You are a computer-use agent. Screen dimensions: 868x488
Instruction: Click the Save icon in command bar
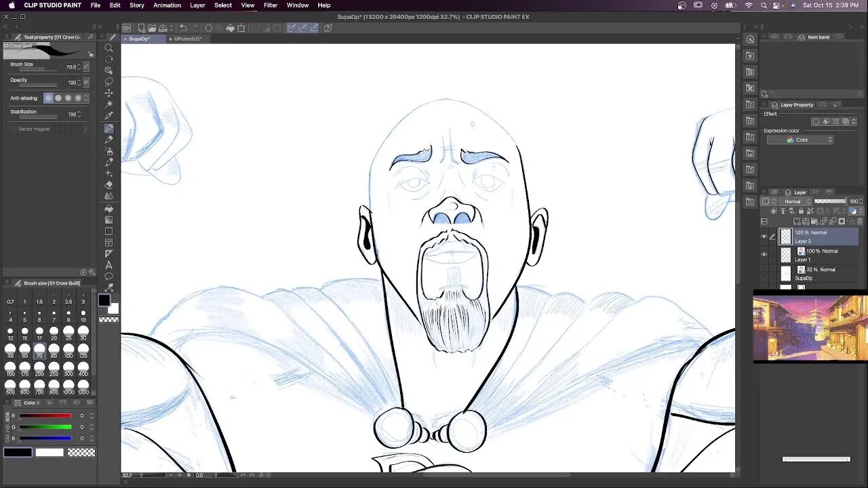pyautogui.click(x=163, y=28)
